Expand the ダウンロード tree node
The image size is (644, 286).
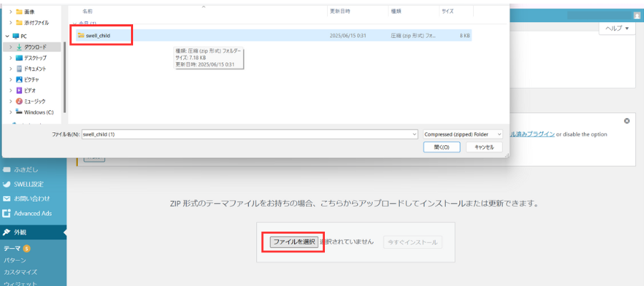point(11,47)
